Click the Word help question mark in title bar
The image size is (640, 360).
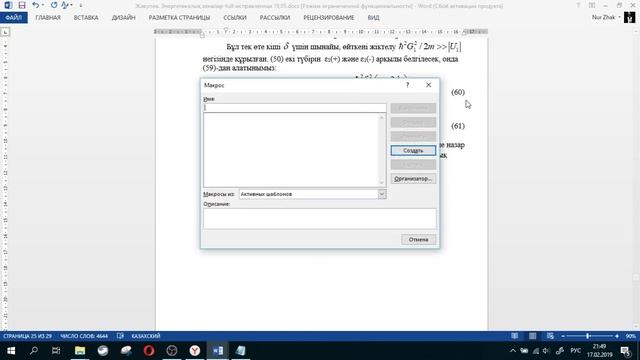(x=578, y=5)
